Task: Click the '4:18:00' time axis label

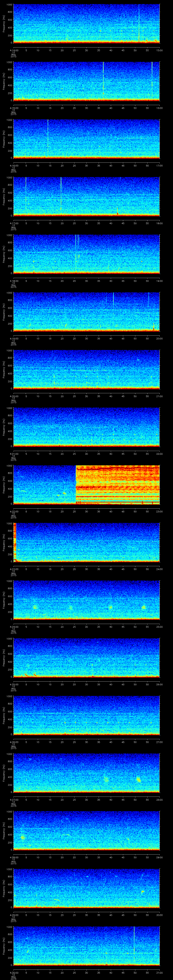Action: coord(14,281)
